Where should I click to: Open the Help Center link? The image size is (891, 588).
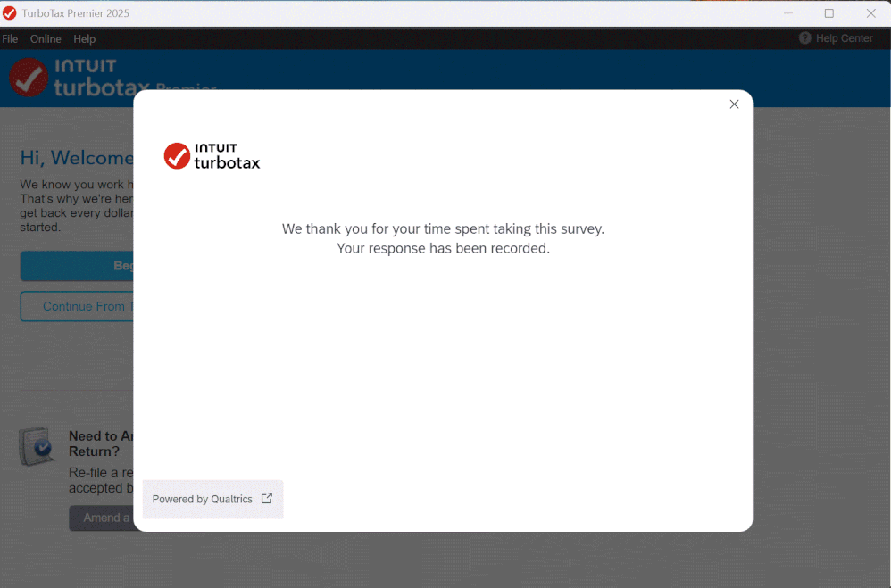(x=836, y=38)
